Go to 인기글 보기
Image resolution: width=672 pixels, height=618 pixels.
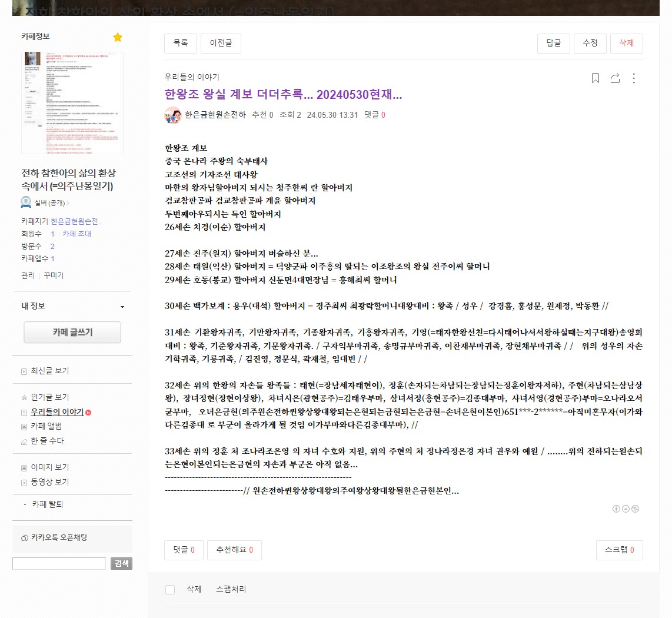click(x=49, y=397)
